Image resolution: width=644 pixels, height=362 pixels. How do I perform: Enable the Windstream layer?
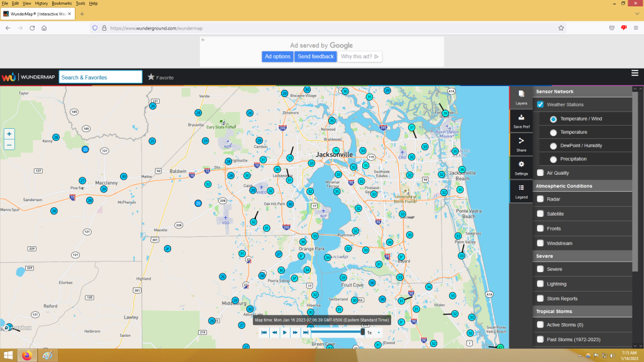[x=540, y=243]
